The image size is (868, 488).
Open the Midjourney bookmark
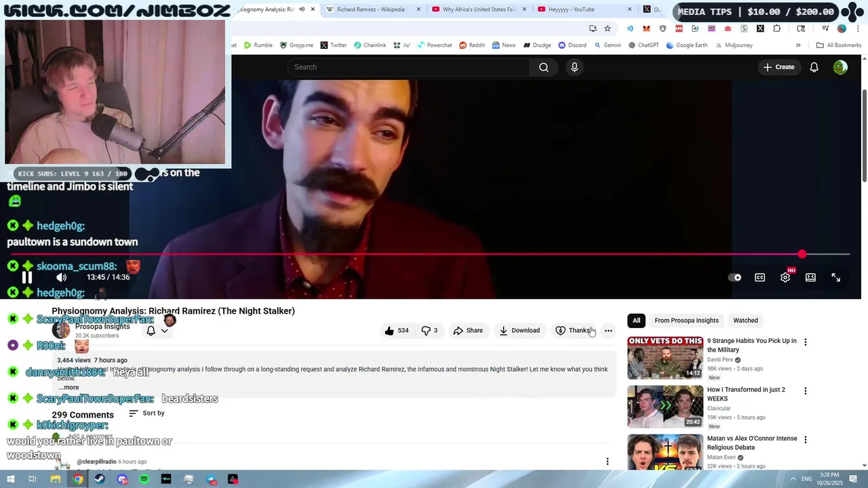pyautogui.click(x=733, y=45)
